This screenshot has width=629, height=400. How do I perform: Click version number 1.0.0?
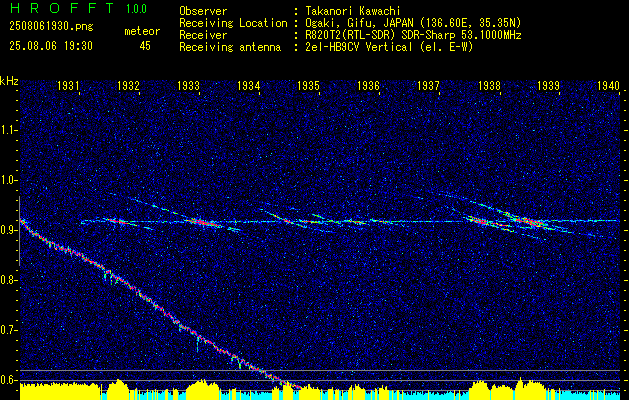tap(136, 9)
